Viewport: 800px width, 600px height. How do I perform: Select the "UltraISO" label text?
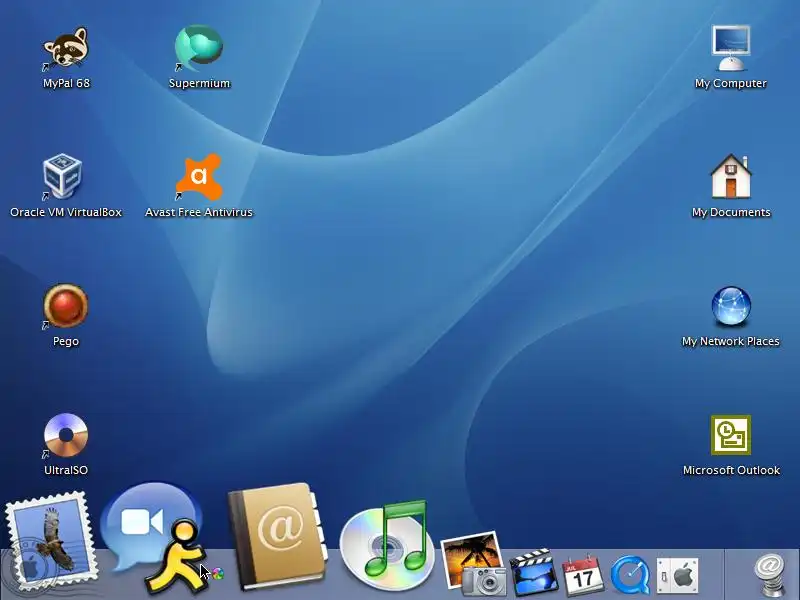click(66, 470)
